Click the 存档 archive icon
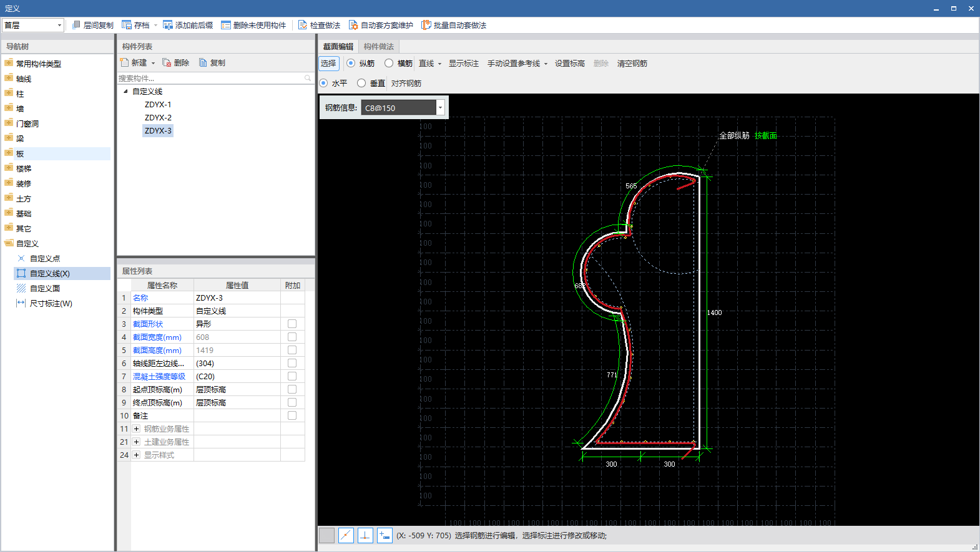The width and height of the screenshot is (980, 552). tap(127, 25)
